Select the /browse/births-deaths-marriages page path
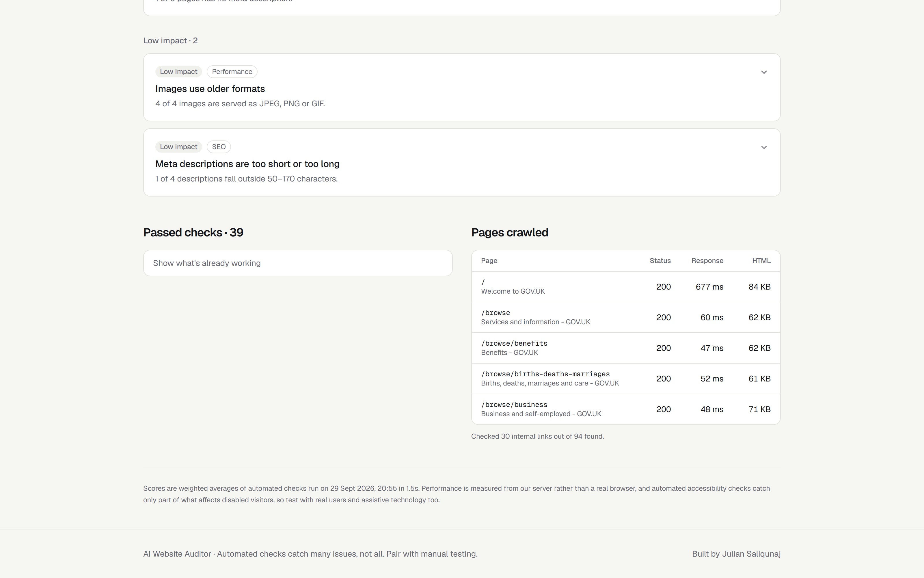Screen dimensions: 924x578 (545, 374)
